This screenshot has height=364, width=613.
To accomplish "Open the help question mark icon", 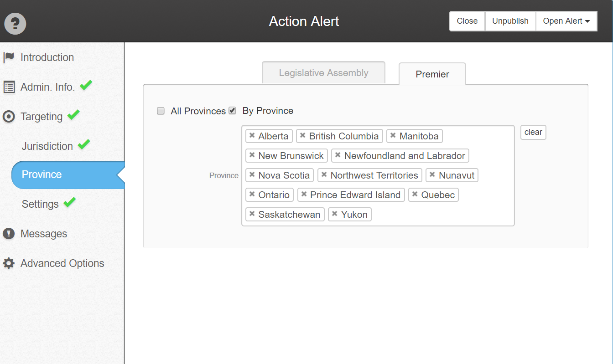I will click(16, 23).
